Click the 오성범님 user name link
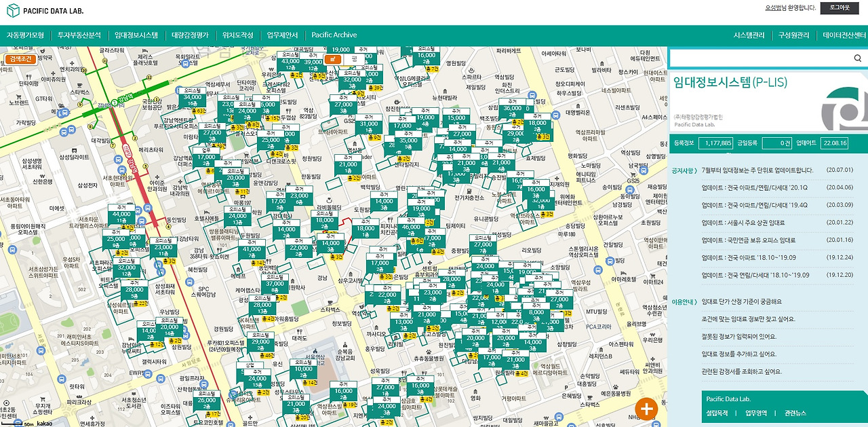The width and height of the screenshot is (868, 427). coord(776,8)
